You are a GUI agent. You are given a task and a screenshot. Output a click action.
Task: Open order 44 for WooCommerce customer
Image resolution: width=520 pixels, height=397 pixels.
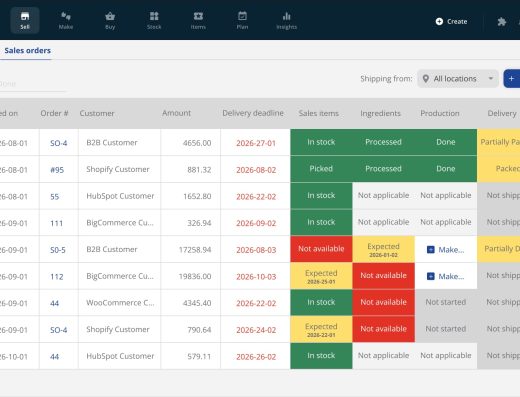point(55,303)
